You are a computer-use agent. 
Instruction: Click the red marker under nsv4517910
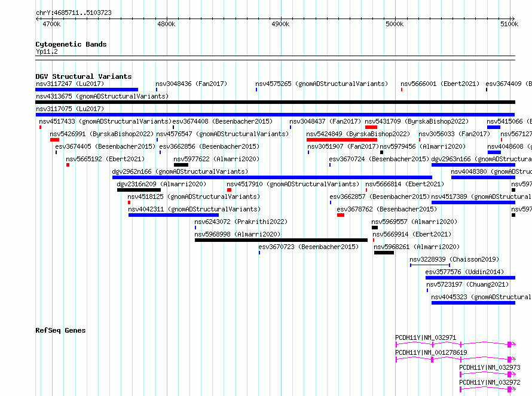coord(230,190)
